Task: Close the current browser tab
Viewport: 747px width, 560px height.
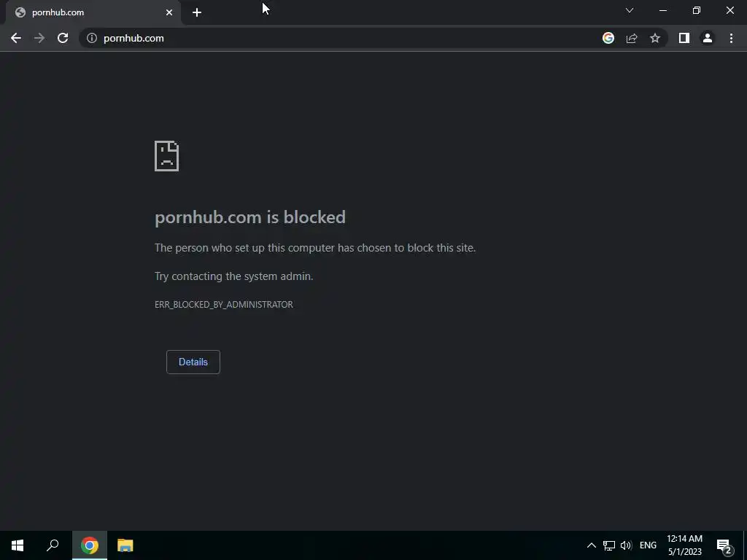Action: [x=169, y=12]
